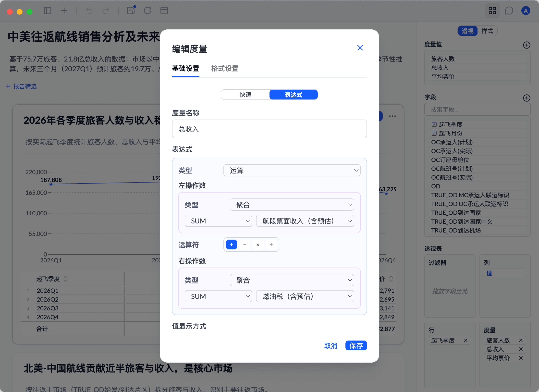Click 保存 button
The width and height of the screenshot is (539, 392).
click(356, 345)
